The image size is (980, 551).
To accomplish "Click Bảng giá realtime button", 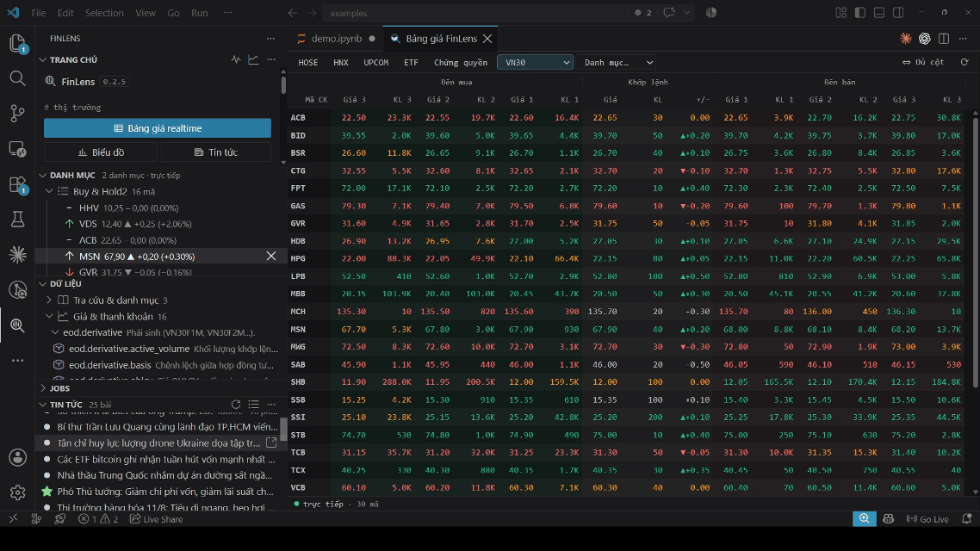I will [158, 128].
